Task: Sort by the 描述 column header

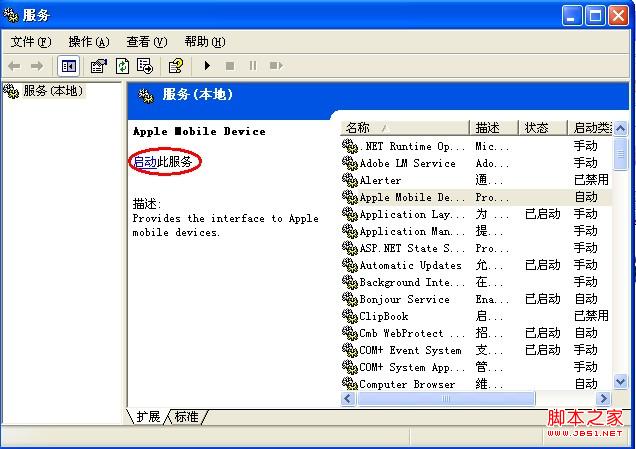Action: (494, 128)
